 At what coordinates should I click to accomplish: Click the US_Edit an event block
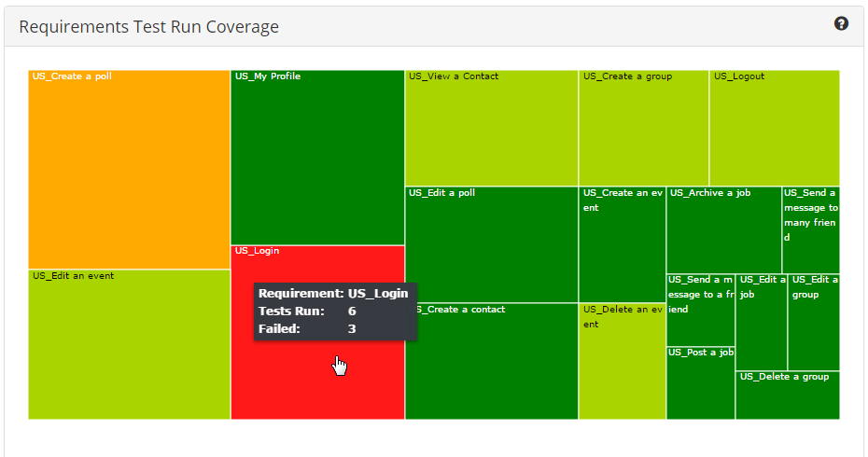click(x=129, y=344)
